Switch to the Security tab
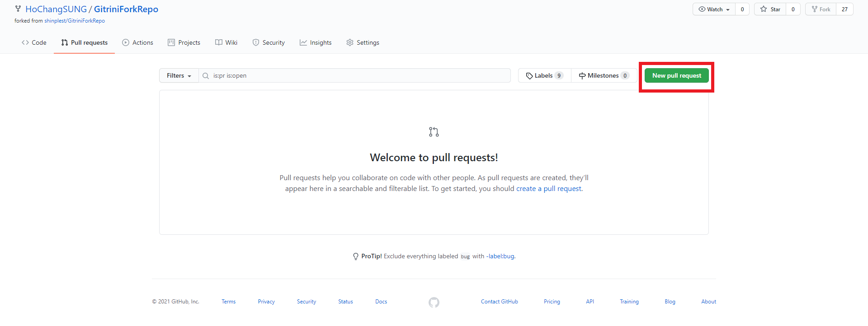868x326 pixels. click(269, 42)
